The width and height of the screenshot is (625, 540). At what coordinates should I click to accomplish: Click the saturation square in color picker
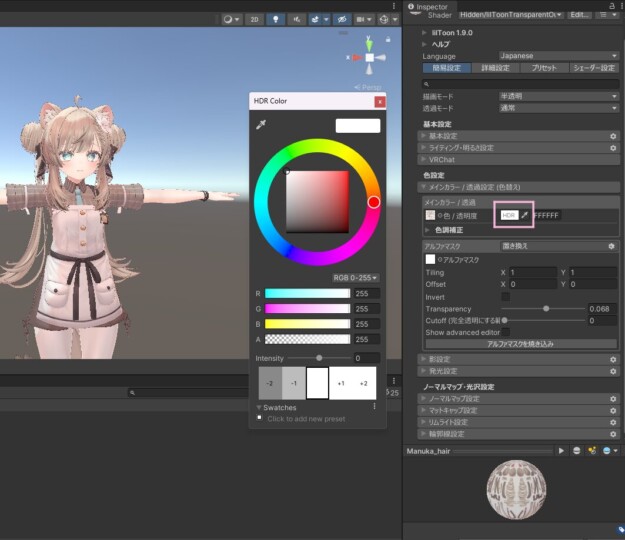coord(317,202)
